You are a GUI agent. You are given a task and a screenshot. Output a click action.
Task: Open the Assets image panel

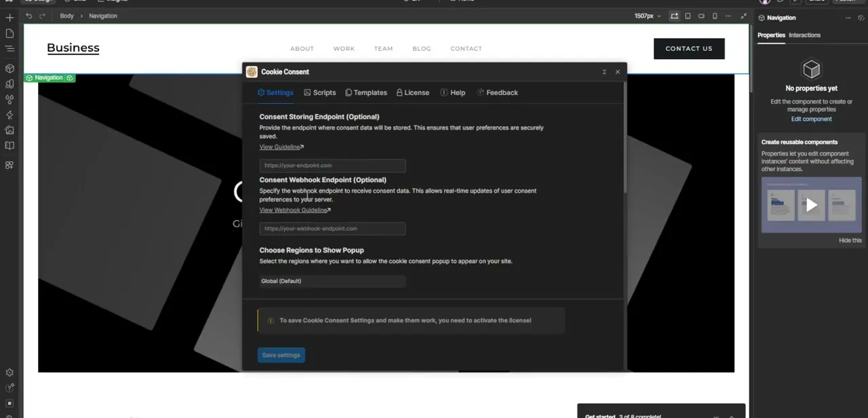coord(9,130)
